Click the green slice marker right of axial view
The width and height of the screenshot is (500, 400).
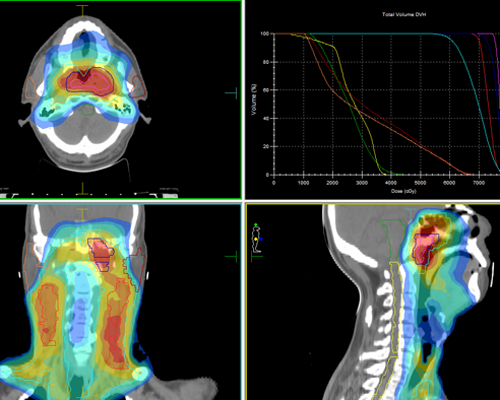(231, 93)
